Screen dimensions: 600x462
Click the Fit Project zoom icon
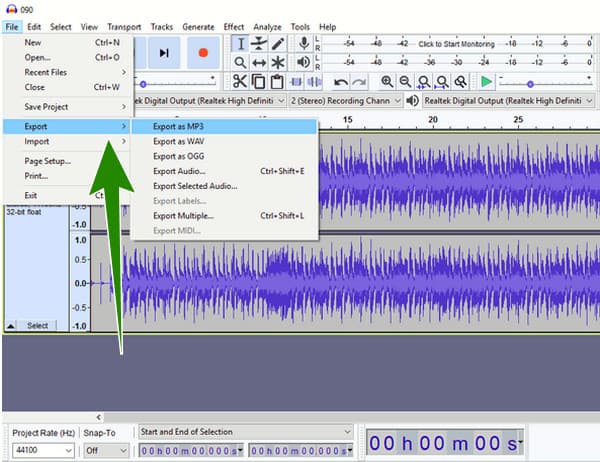[442, 82]
